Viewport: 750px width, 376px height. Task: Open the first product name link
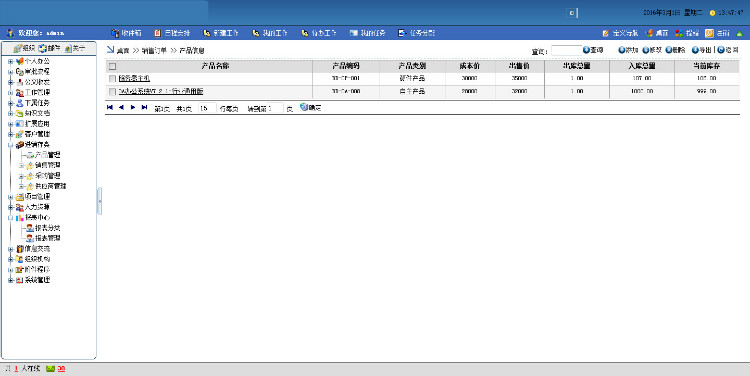[x=134, y=78]
